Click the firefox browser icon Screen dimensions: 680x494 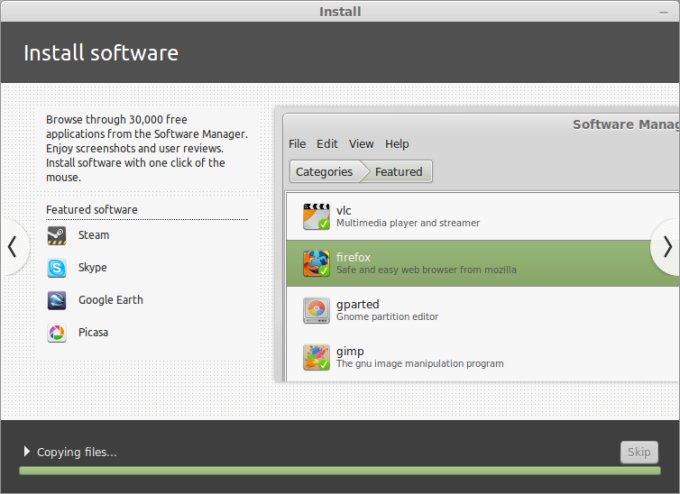point(316,263)
